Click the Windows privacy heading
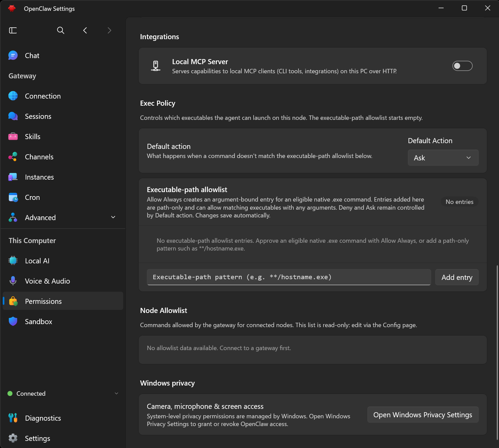 167,383
